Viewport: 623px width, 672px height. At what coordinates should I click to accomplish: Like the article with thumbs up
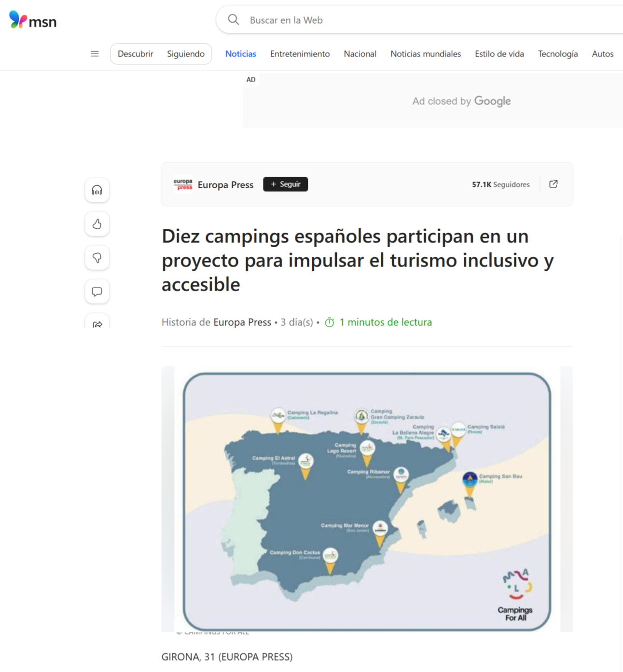click(97, 224)
